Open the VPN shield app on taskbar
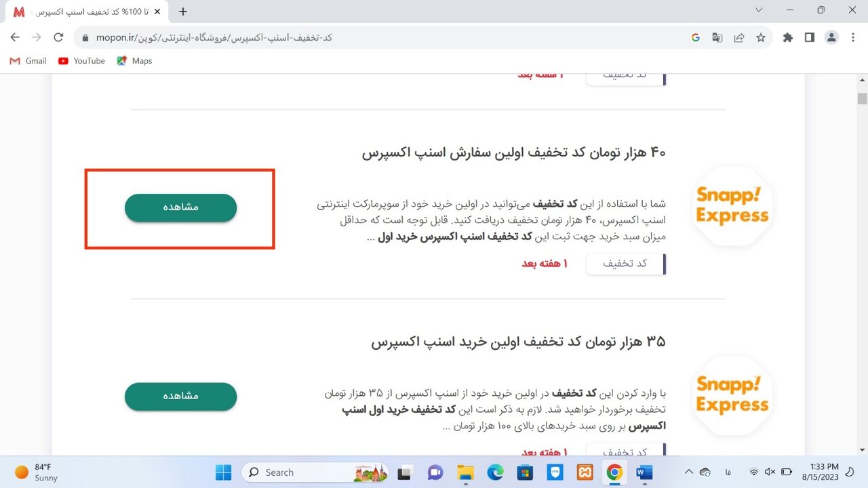 pos(555,472)
